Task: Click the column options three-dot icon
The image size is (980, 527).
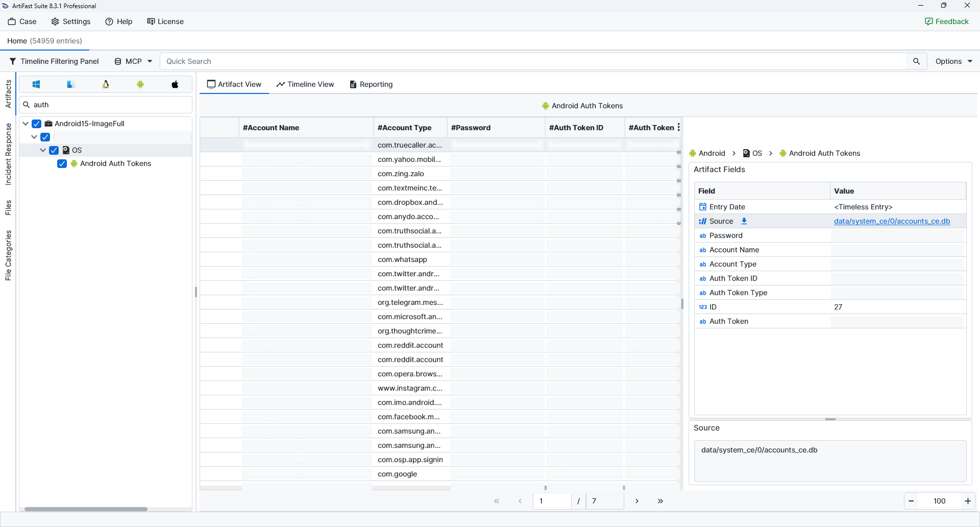Action: point(678,128)
